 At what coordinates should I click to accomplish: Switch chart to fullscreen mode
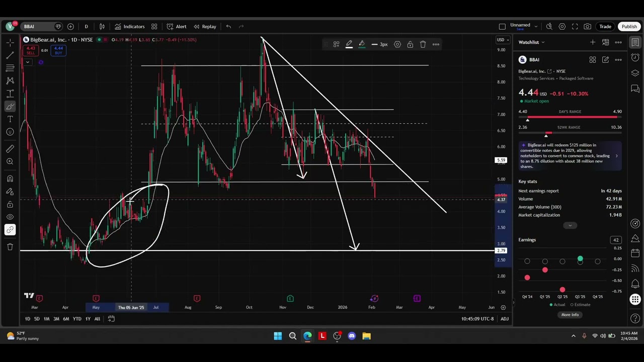[x=575, y=27]
